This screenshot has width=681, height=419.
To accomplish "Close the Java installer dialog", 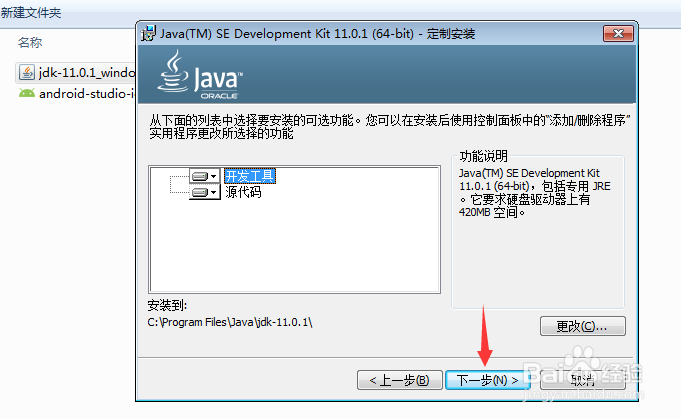I will pyautogui.click(x=618, y=33).
